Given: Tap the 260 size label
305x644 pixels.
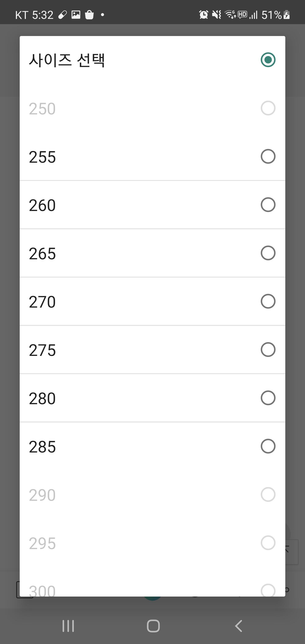Looking at the screenshot, I should click(x=42, y=205).
